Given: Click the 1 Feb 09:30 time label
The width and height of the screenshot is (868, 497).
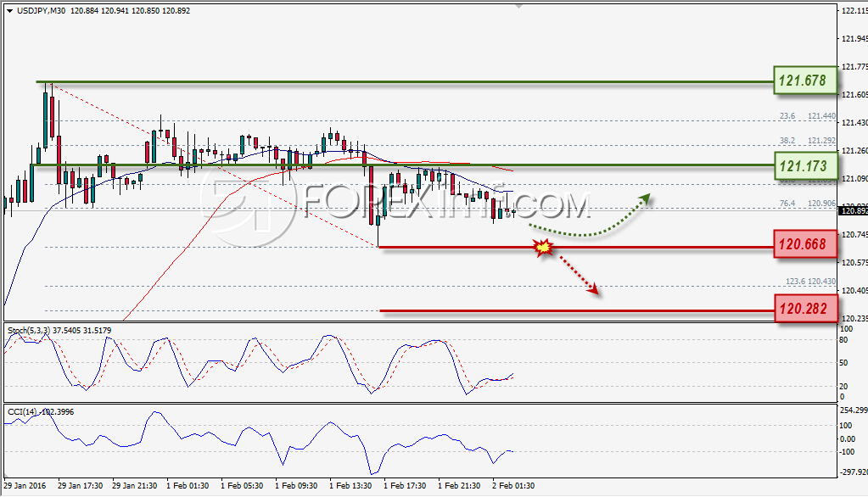Looking at the screenshot, I should click(x=296, y=485).
